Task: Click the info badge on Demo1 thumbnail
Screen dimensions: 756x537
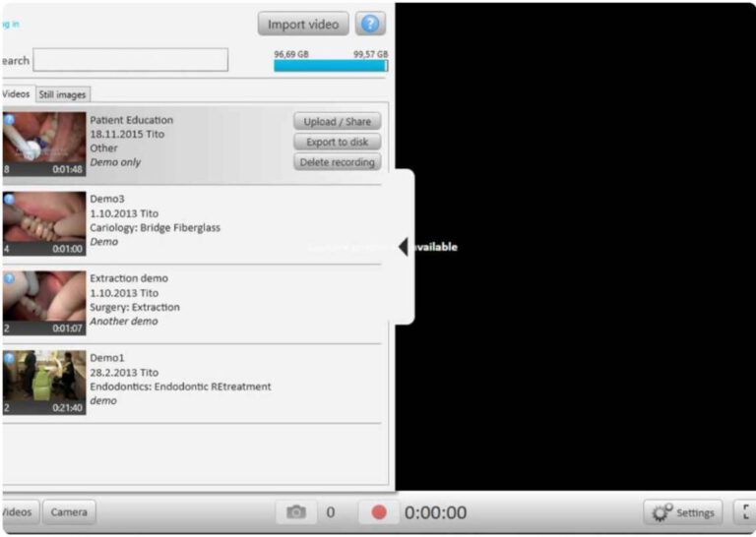Action: (x=9, y=358)
